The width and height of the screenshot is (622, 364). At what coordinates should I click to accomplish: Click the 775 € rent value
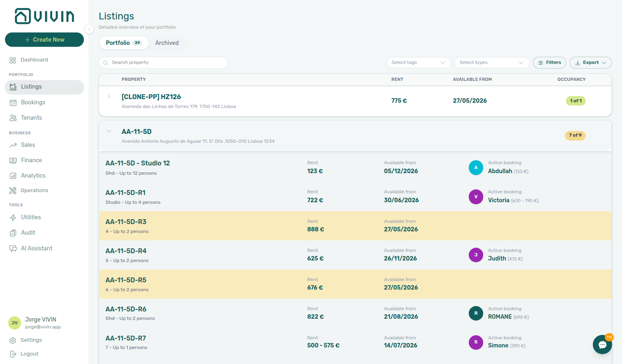(399, 101)
